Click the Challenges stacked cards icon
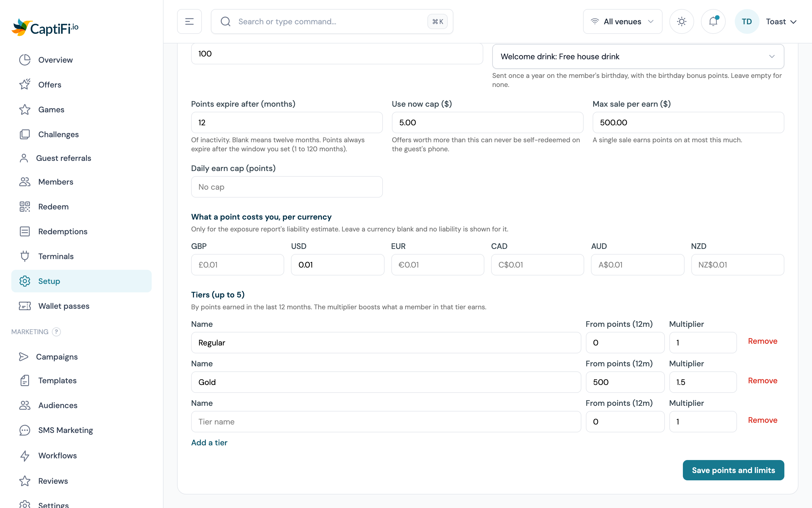Screen dimensions: 812x508 25,134
